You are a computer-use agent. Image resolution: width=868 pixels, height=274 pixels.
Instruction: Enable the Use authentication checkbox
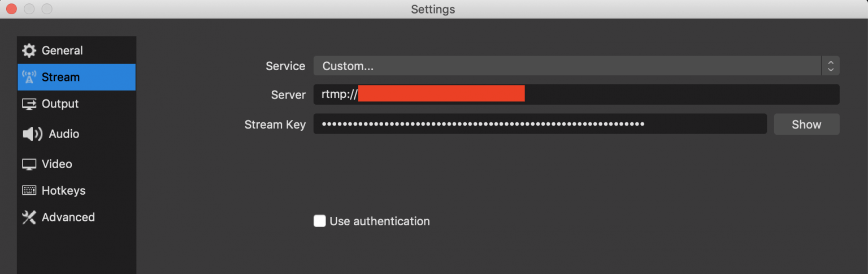320,221
